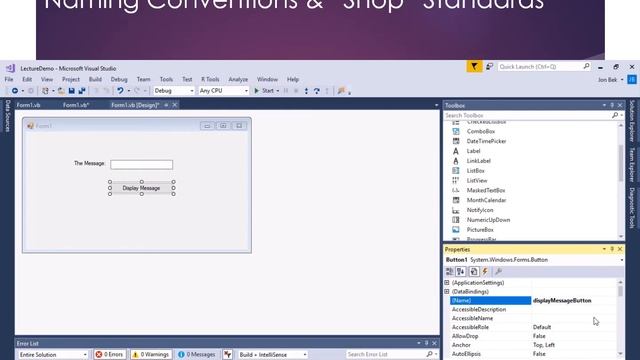Select PictureBox in the Toolbox
Viewport: 640px width, 360px height.
[x=480, y=229]
